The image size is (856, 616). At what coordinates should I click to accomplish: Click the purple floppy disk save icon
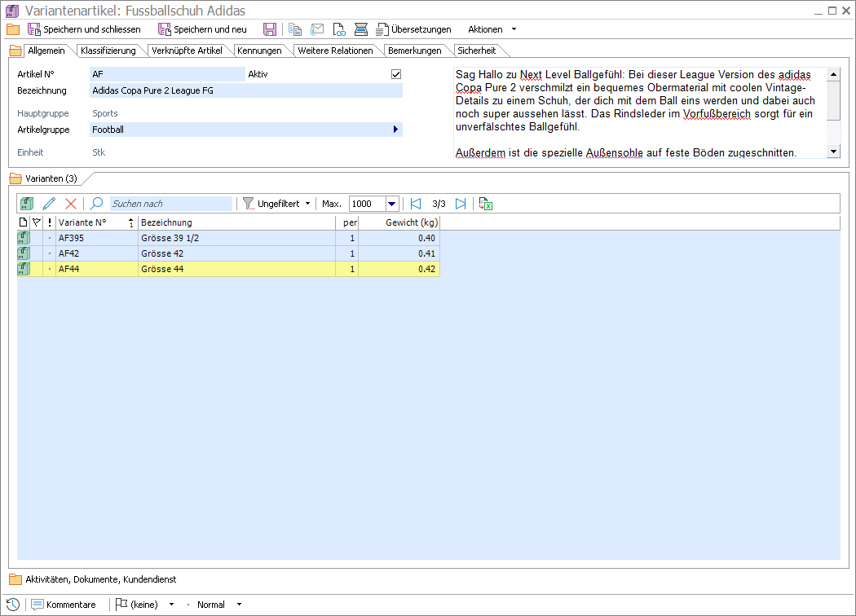(270, 29)
